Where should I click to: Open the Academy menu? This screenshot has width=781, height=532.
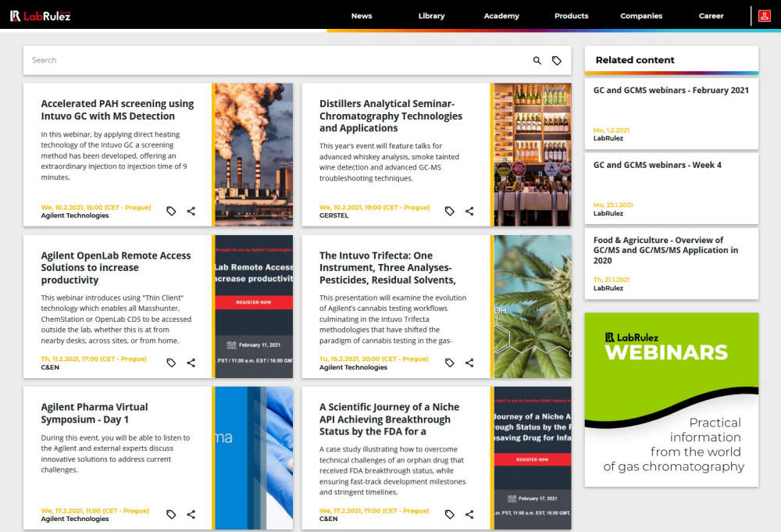(x=501, y=16)
